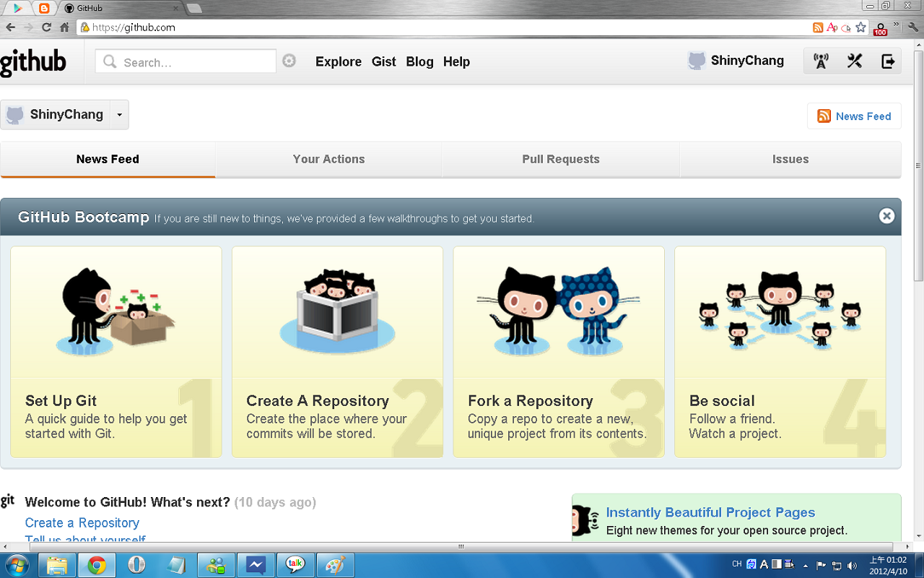The image size is (924, 578).
Task: Open the Fork a Repository bootcamp card
Action: (559, 352)
